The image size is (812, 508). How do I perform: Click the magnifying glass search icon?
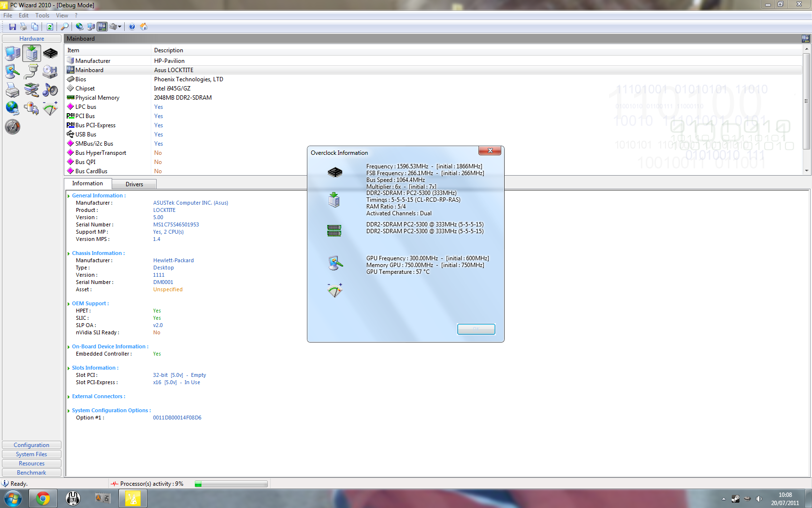coord(64,27)
